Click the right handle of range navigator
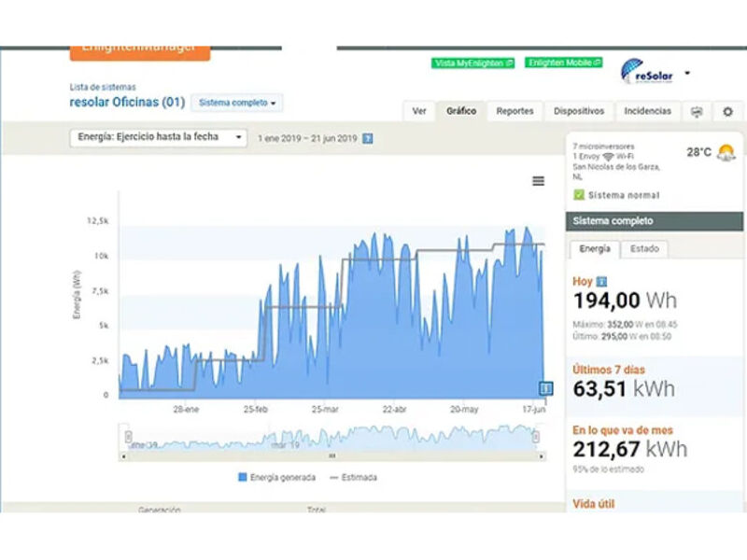Screen dimensions: 747x560 click(535, 436)
